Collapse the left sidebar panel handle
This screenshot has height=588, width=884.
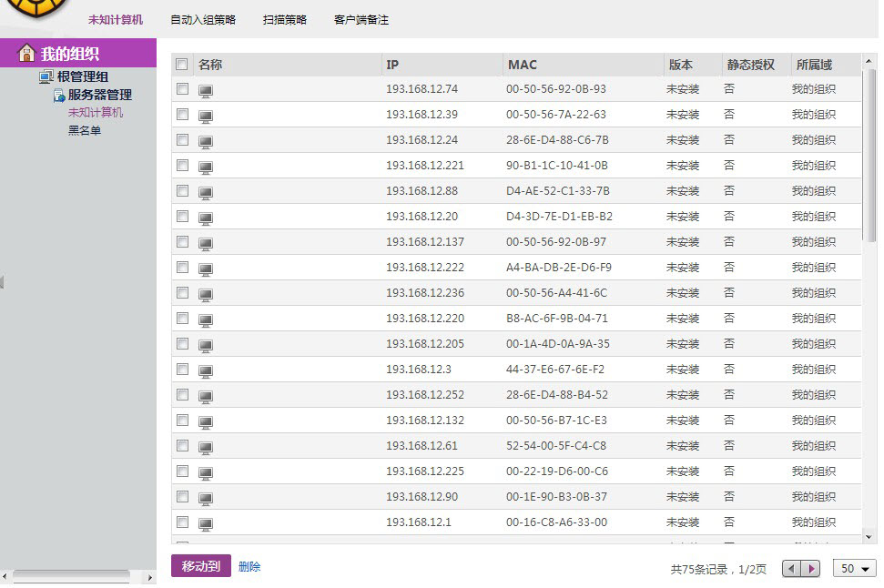pyautogui.click(x=3, y=282)
